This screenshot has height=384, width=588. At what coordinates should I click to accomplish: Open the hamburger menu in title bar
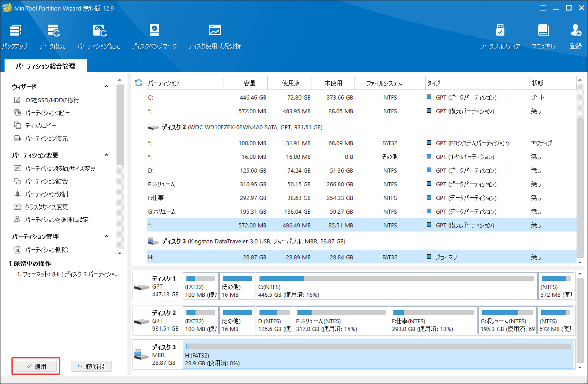pyautogui.click(x=543, y=8)
